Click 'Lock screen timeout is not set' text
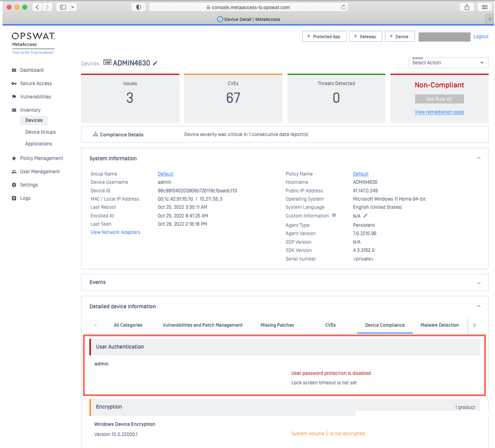The height and width of the screenshot is (448, 495). coord(324,383)
